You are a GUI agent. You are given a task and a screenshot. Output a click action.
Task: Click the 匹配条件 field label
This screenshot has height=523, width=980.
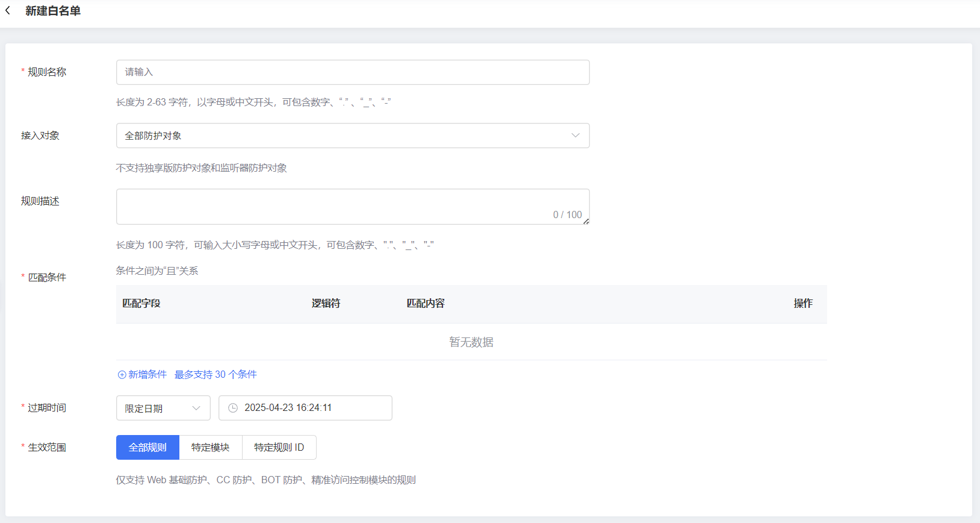click(47, 278)
